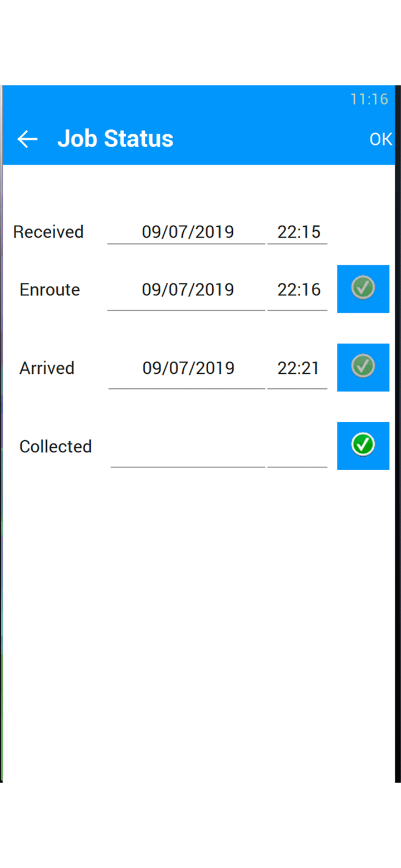Tap the Job Status title
The width and height of the screenshot is (401, 868).
click(x=115, y=139)
